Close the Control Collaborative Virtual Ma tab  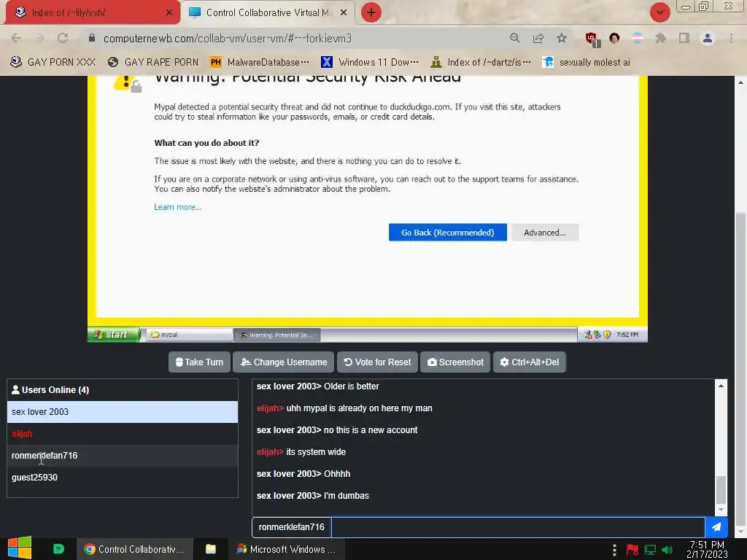tap(344, 12)
